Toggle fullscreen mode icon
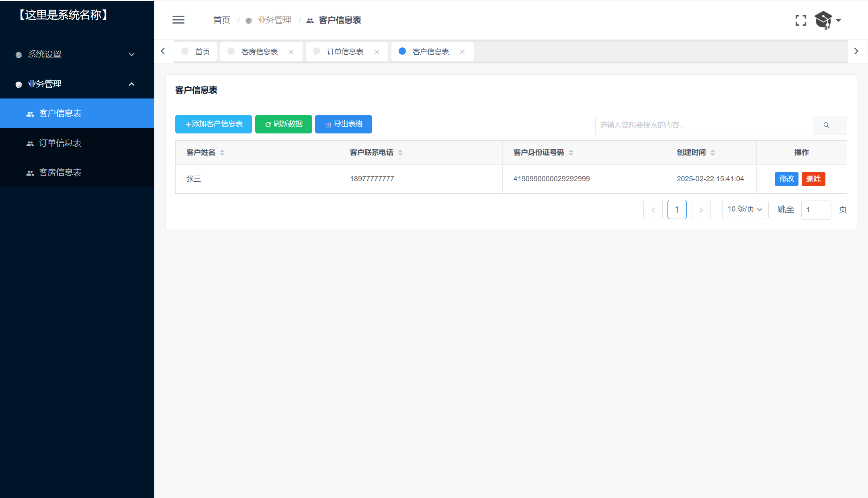Screen dimensions: 868x498 [x=800, y=20]
